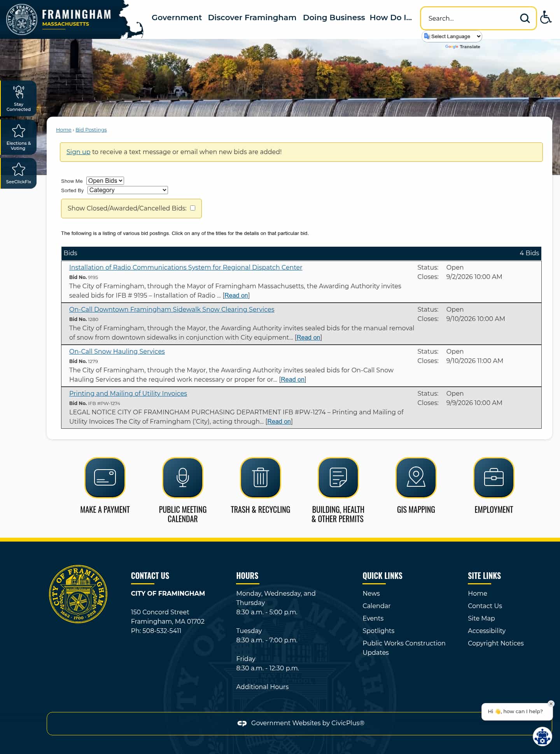Open the Additional Hours link

262,687
